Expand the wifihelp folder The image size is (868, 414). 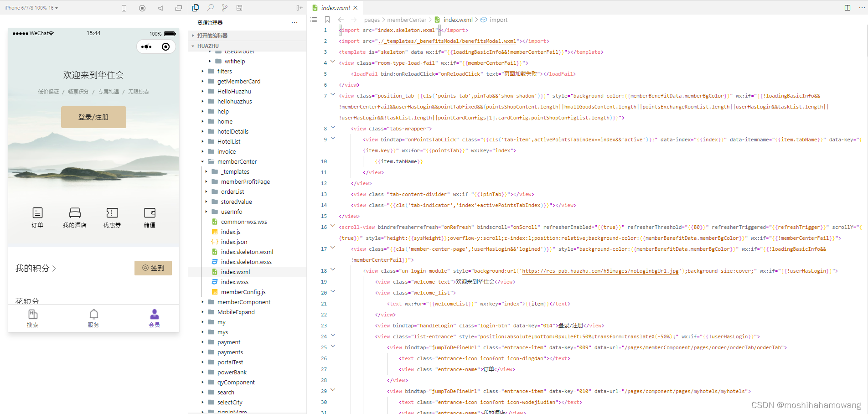tap(247, 61)
